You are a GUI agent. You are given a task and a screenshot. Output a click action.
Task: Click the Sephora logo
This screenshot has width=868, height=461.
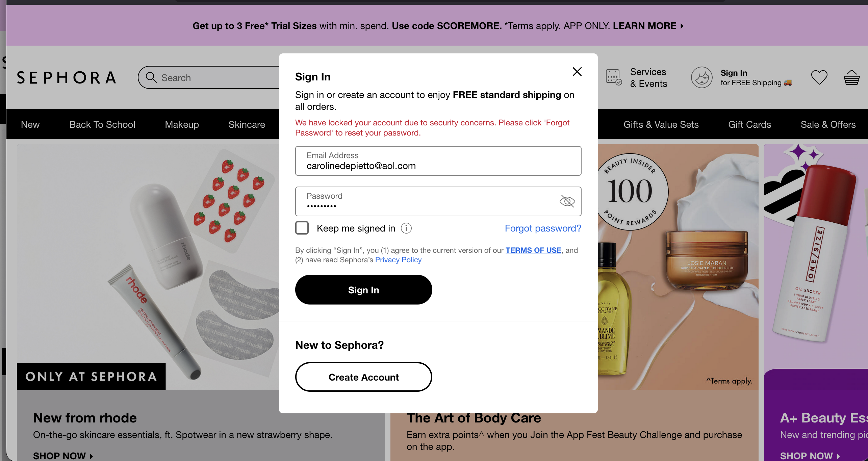point(67,78)
